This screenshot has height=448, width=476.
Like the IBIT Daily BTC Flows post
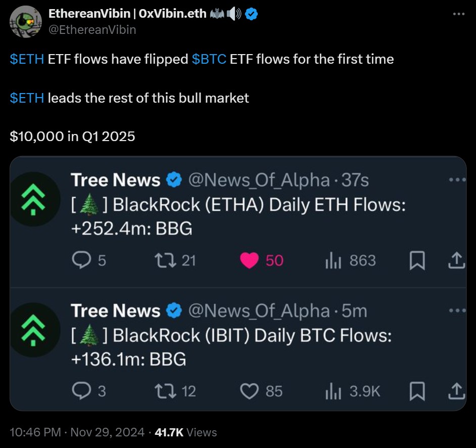(x=249, y=391)
